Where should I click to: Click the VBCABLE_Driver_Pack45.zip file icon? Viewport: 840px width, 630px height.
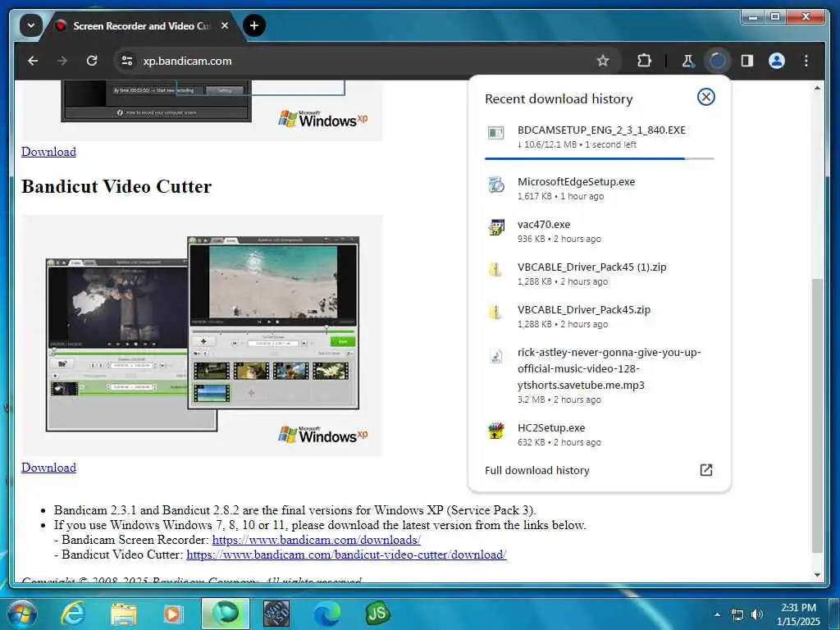click(x=495, y=312)
